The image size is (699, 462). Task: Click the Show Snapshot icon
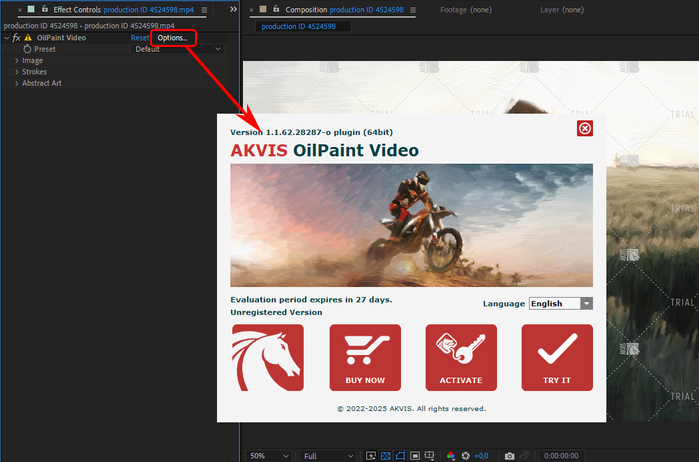524,456
